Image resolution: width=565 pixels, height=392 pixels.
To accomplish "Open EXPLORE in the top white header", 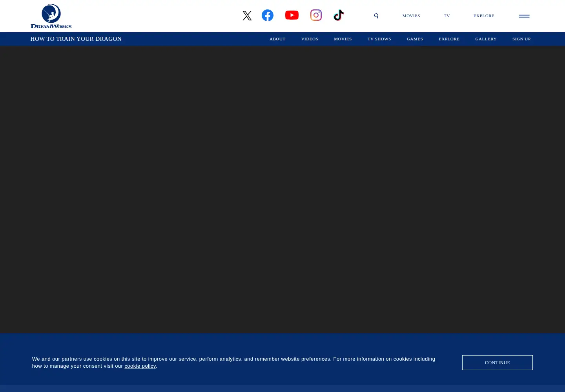I will 484,16.
